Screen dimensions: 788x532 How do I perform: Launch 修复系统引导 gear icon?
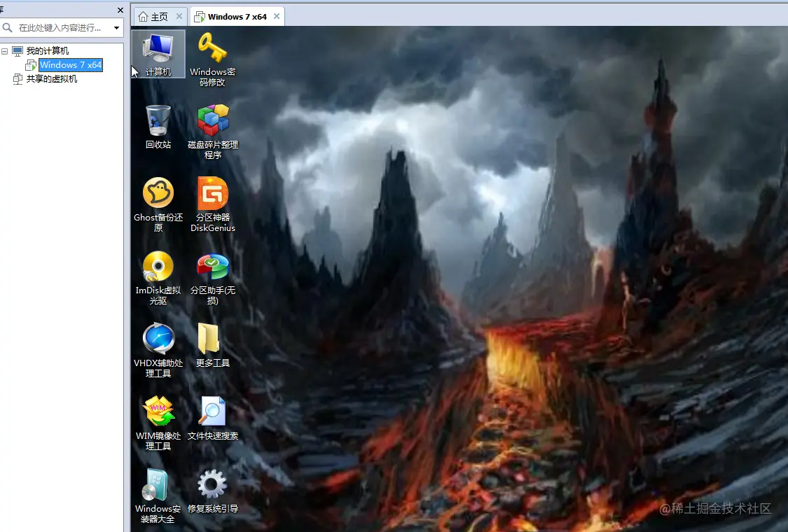click(212, 491)
